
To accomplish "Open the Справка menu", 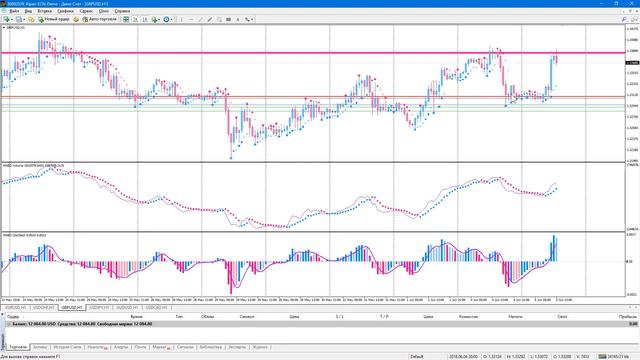I will [122, 11].
